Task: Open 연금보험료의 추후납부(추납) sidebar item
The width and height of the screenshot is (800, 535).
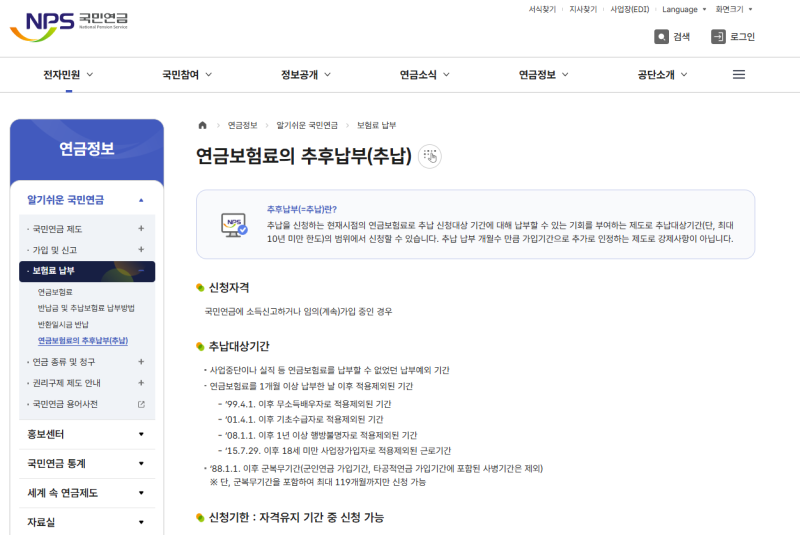Action: pyautogui.click(x=83, y=340)
